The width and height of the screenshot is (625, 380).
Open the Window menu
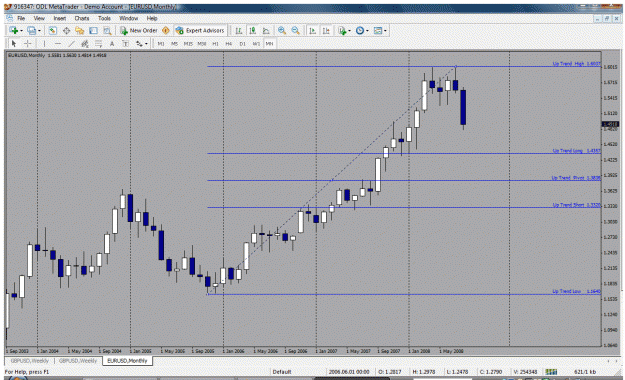point(129,18)
